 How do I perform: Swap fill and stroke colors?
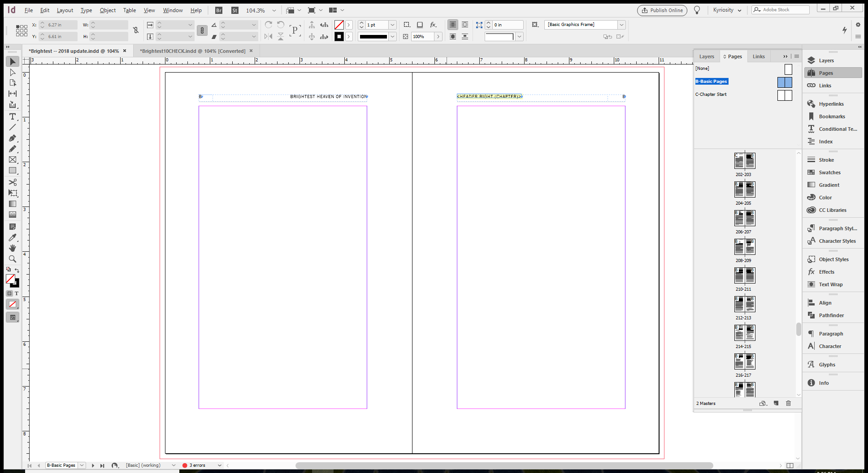click(x=17, y=270)
